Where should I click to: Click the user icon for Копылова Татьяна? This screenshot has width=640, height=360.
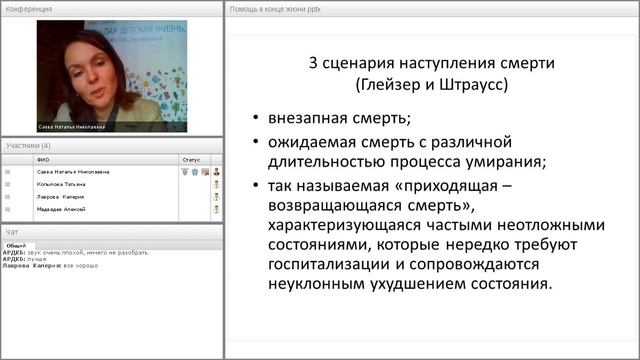[216, 184]
